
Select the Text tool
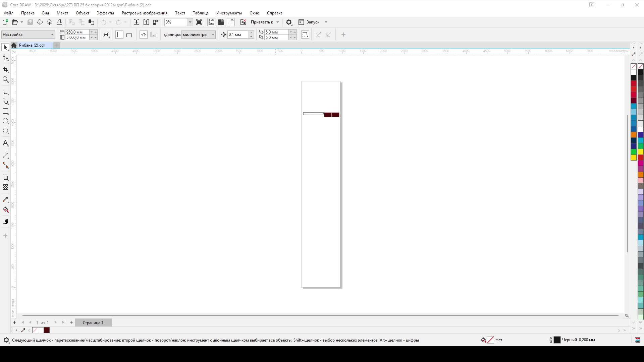(5, 143)
